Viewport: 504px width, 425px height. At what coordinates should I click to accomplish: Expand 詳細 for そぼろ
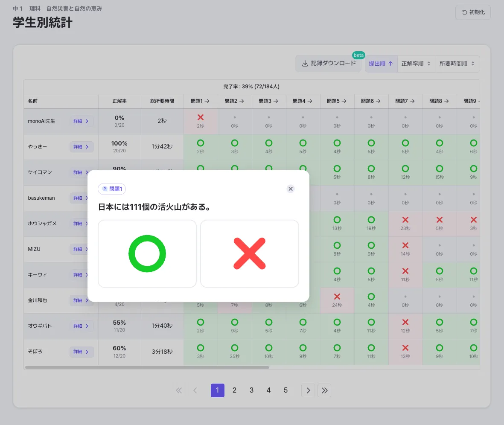(81, 352)
